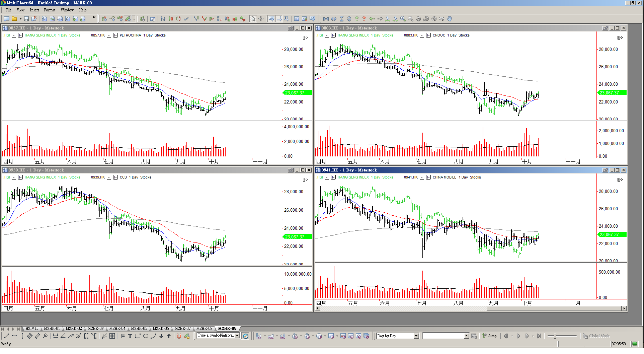Expand the symbol/interval dropdown
The width and height of the screenshot is (644, 354).
point(237,336)
